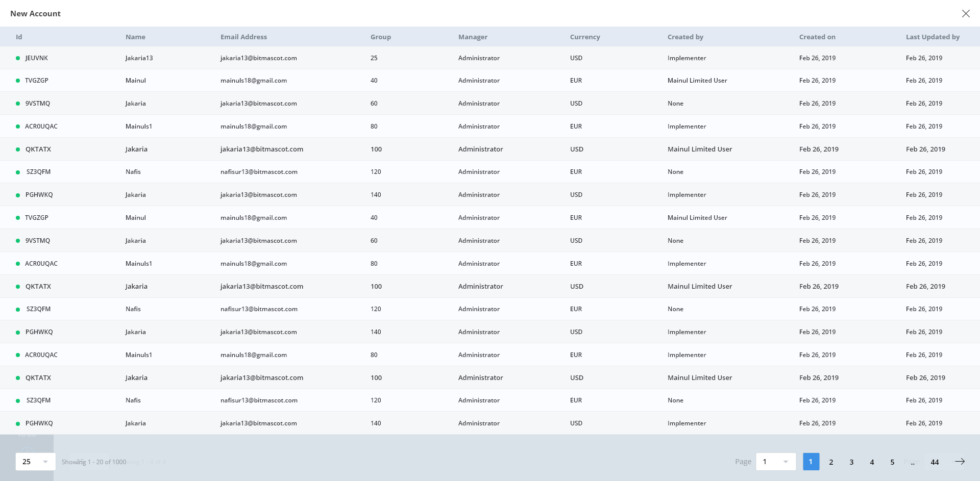Image resolution: width=980 pixels, height=481 pixels.
Task: Close the New Account dialog
Action: (x=966, y=14)
